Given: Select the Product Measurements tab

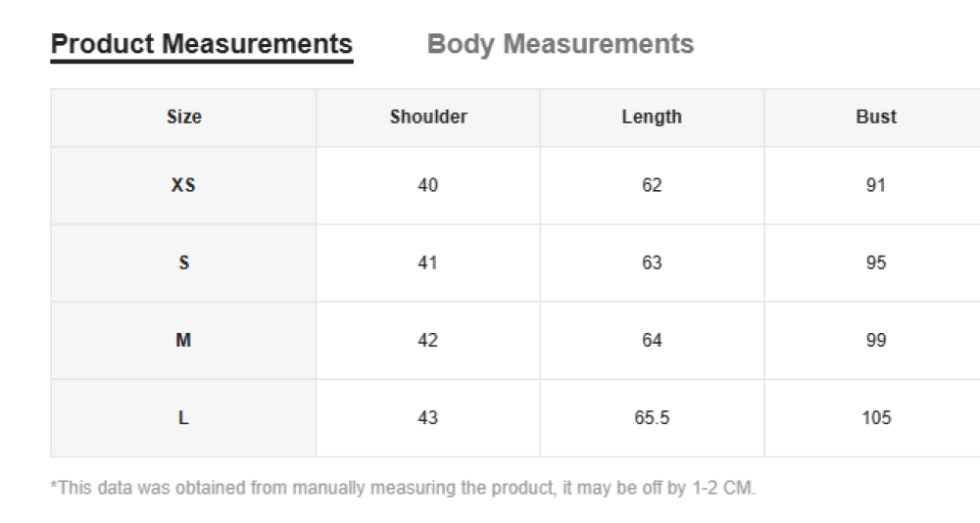Looking at the screenshot, I should click(x=202, y=44).
